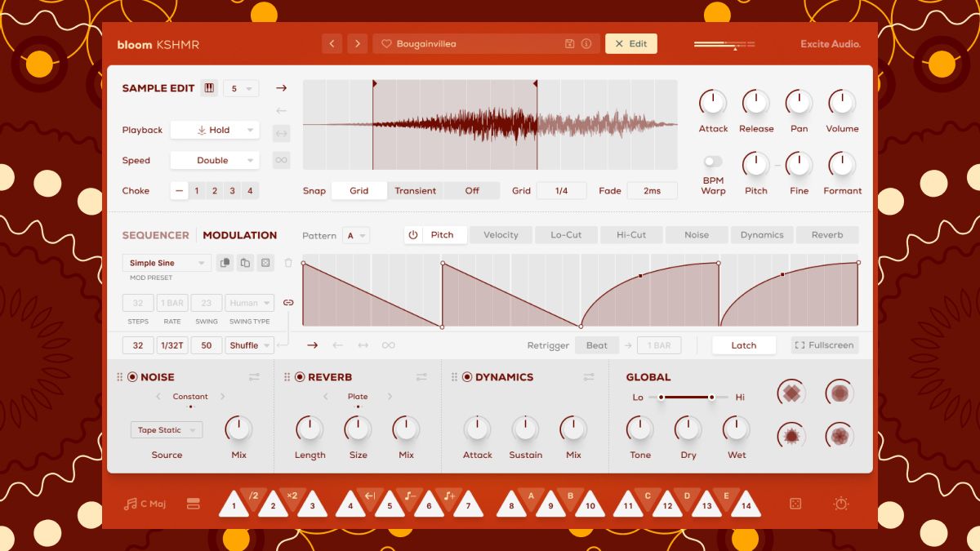This screenshot has width=980, height=551.
Task: Toggle the keyboard icon beside Sample Edit
Action: coord(209,88)
